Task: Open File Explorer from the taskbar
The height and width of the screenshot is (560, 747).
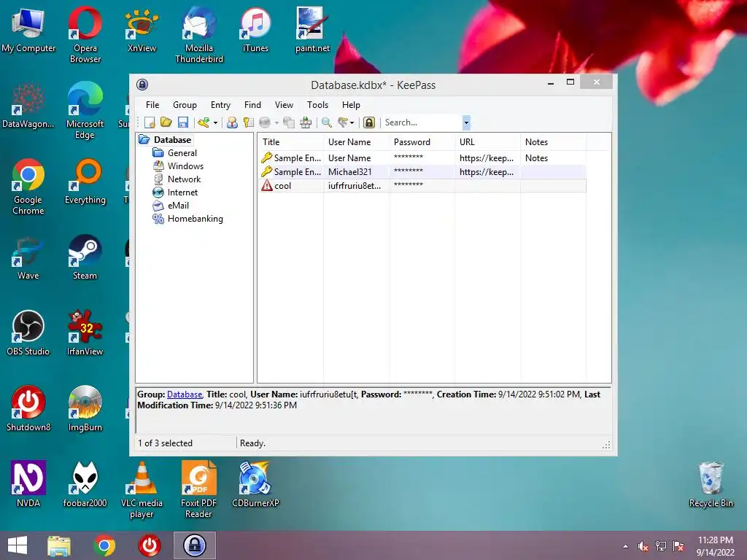Action: [59, 545]
